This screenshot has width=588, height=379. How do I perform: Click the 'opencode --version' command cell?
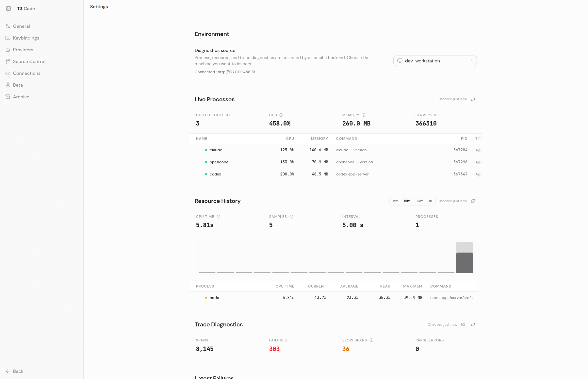354,162
